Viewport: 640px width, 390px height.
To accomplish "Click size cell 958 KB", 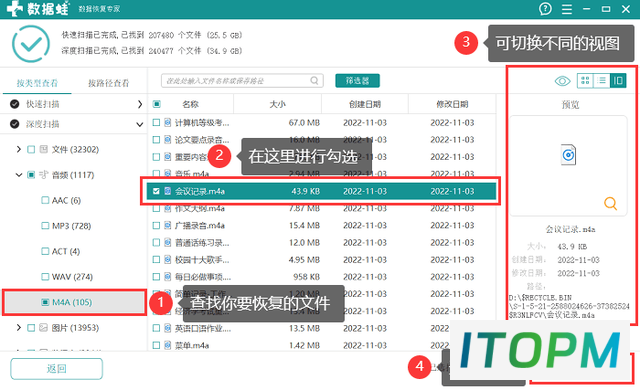I will pyautogui.click(x=307, y=277).
